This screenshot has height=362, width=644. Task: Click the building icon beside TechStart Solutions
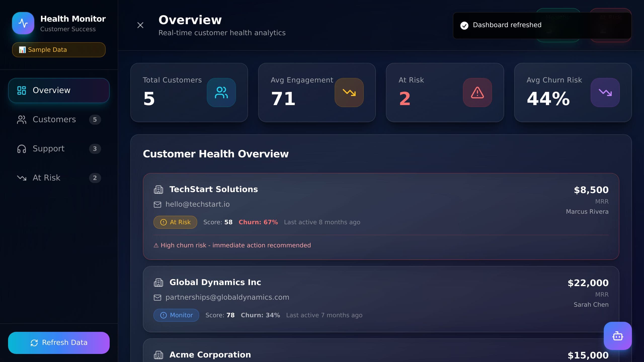point(158,190)
